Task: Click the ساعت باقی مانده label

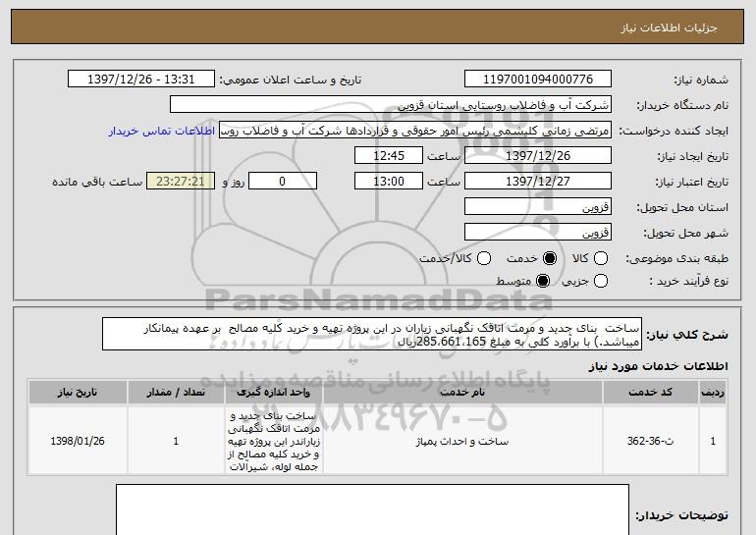Action: (97, 182)
